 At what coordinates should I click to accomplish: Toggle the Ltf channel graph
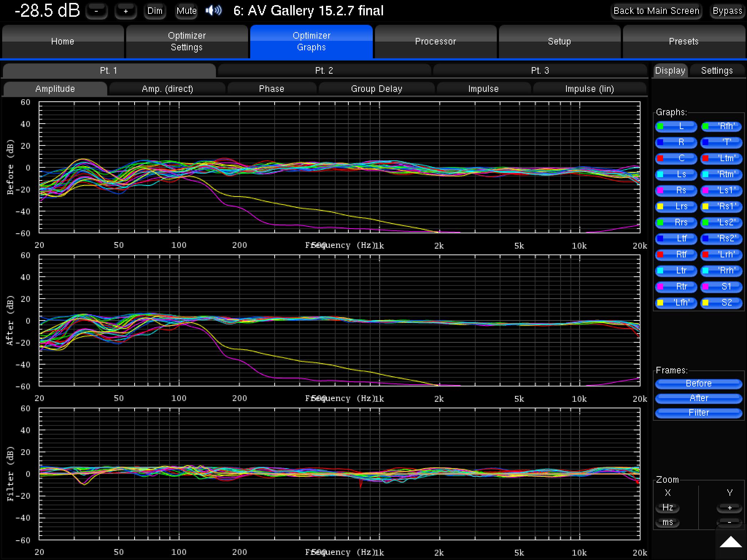point(676,238)
